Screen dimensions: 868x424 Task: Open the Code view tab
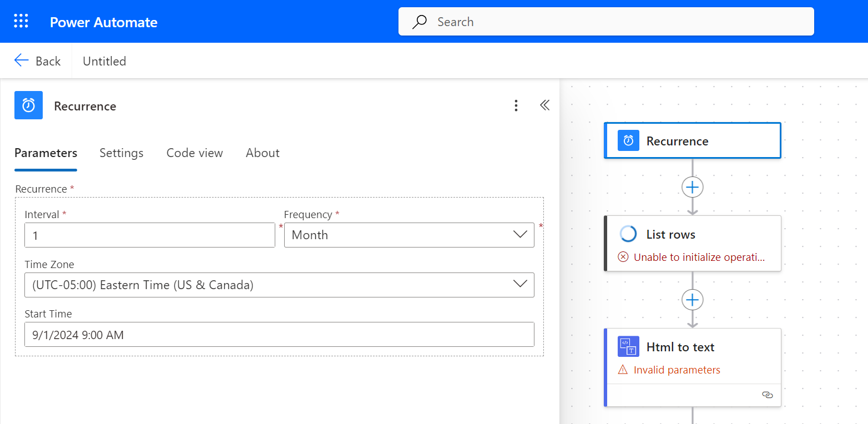(195, 153)
